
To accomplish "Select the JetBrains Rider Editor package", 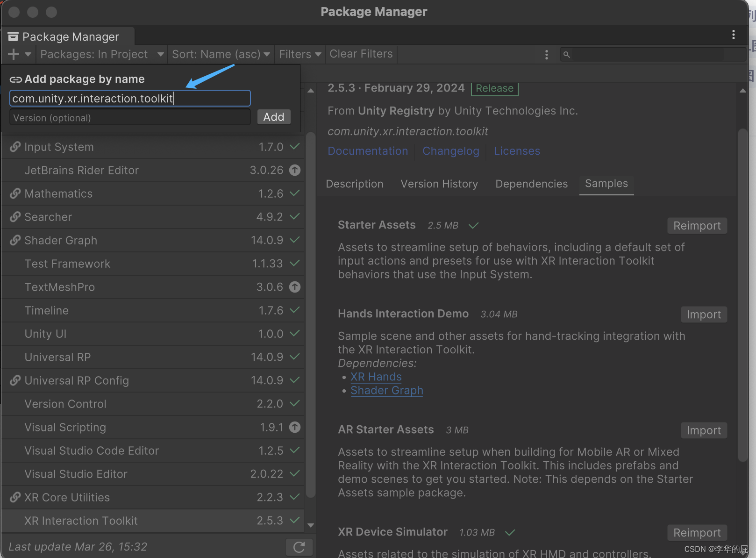I will pos(153,170).
